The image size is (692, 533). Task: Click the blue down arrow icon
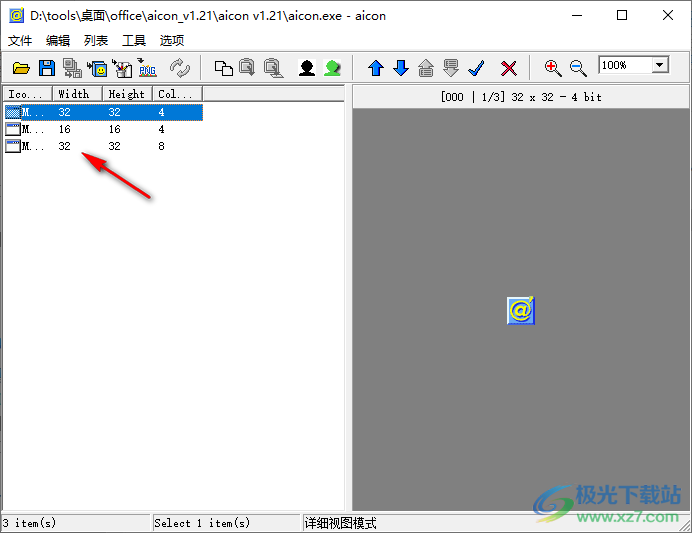coord(401,68)
